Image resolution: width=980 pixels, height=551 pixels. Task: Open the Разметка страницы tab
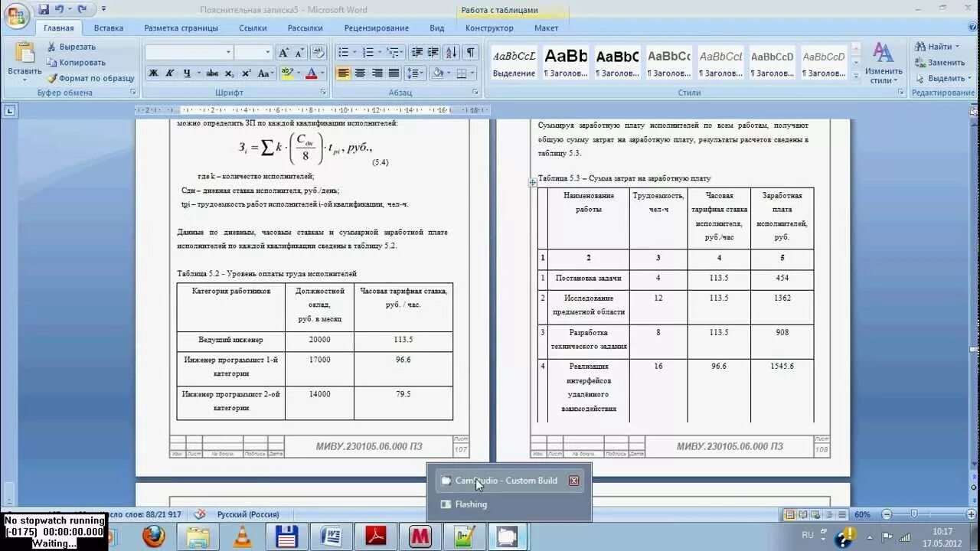coord(181,28)
